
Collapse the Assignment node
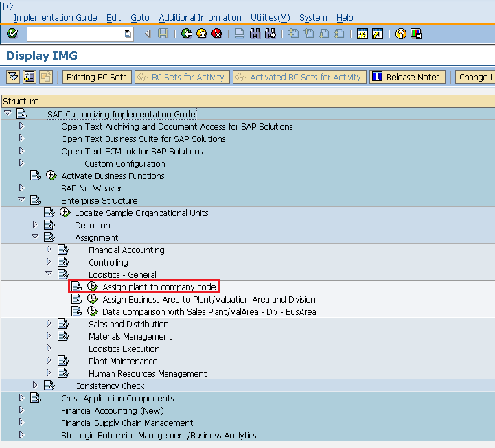point(36,236)
